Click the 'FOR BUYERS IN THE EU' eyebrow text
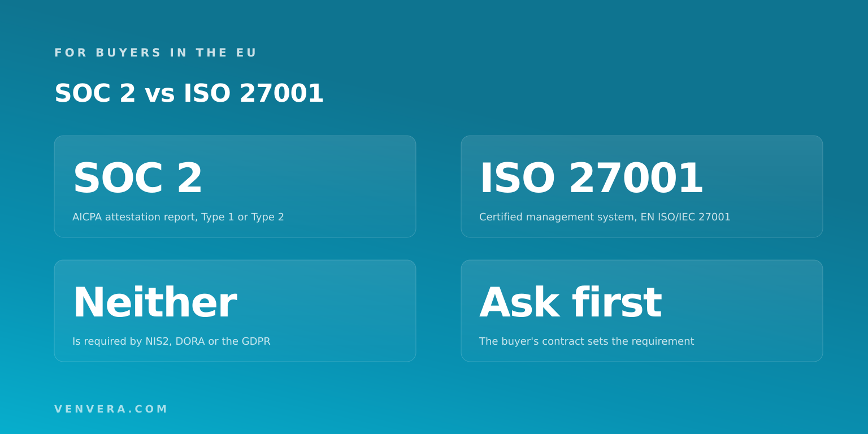This screenshot has height=434, width=868. [155, 53]
